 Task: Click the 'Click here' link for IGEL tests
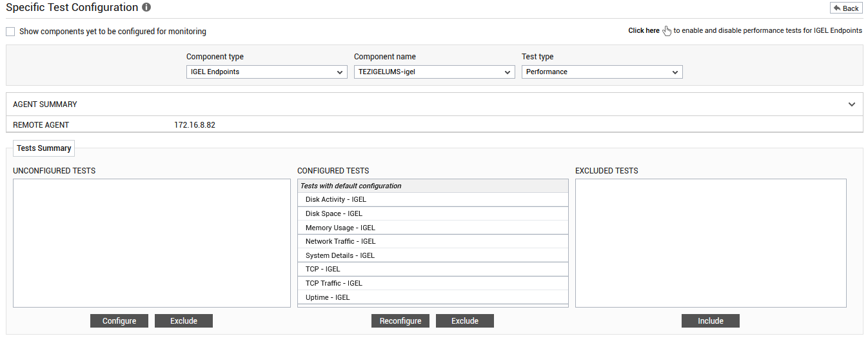pos(644,30)
